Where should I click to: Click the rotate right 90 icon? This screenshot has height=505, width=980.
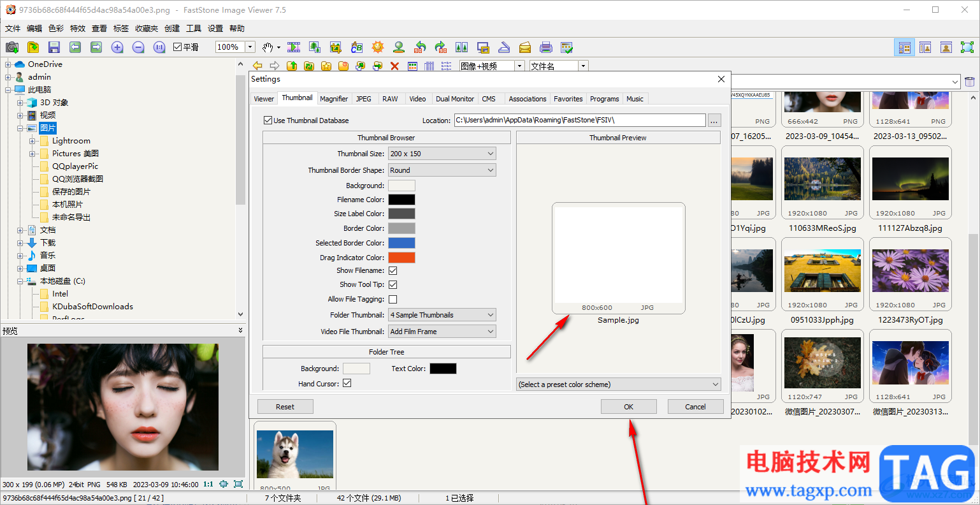441,47
